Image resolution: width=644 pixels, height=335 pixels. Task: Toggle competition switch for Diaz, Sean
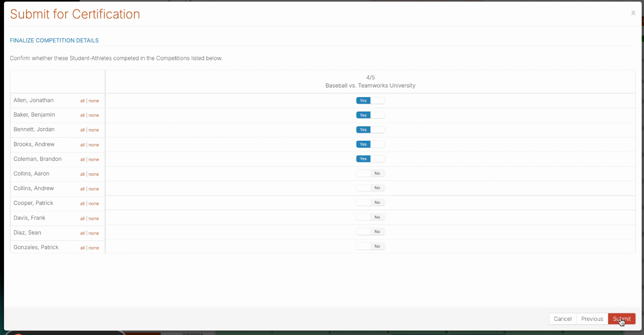click(371, 232)
